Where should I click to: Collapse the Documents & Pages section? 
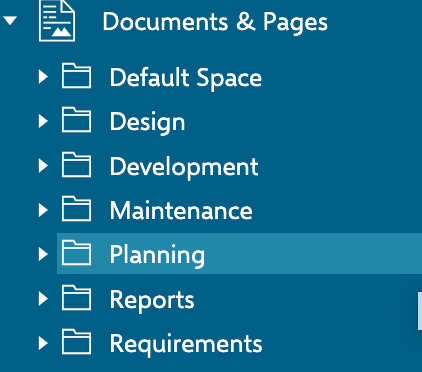click(x=10, y=21)
